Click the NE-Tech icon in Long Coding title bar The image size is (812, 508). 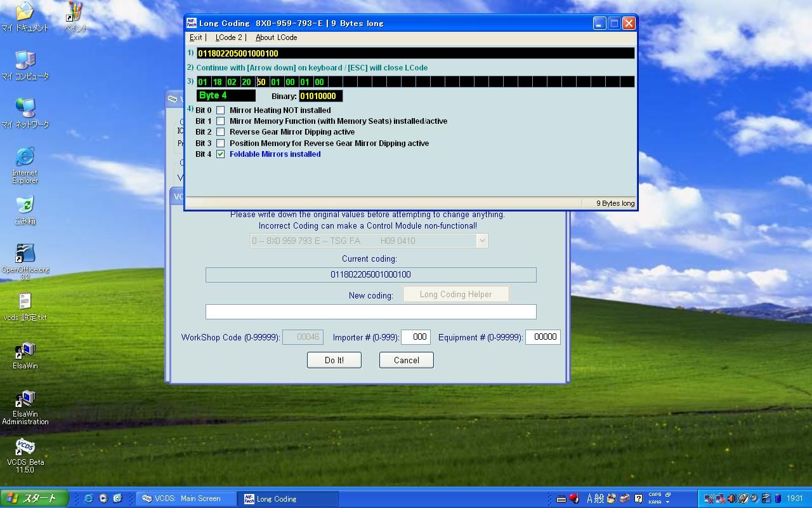[x=192, y=23]
